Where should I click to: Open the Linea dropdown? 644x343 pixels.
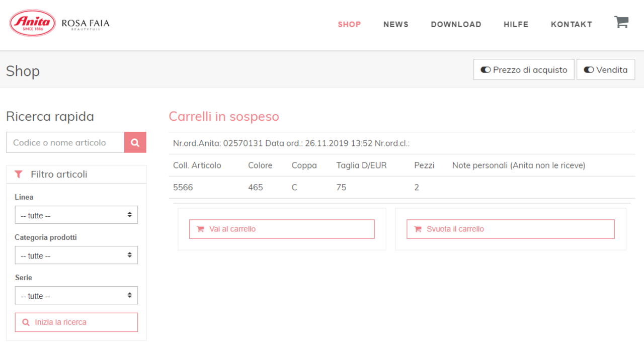tap(76, 215)
